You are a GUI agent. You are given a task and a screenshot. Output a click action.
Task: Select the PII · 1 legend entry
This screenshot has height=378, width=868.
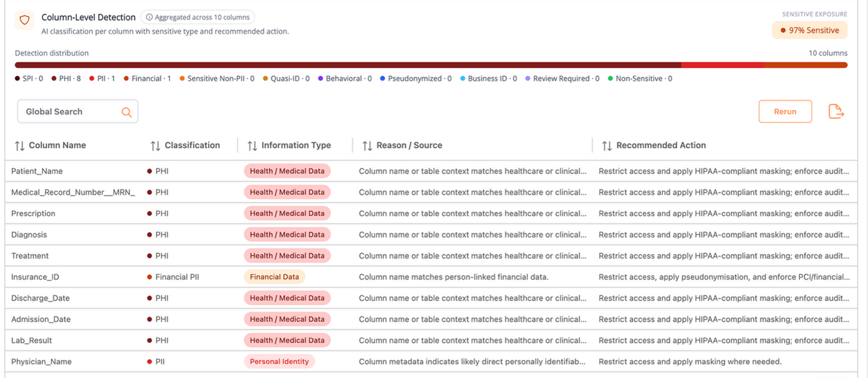click(x=102, y=79)
